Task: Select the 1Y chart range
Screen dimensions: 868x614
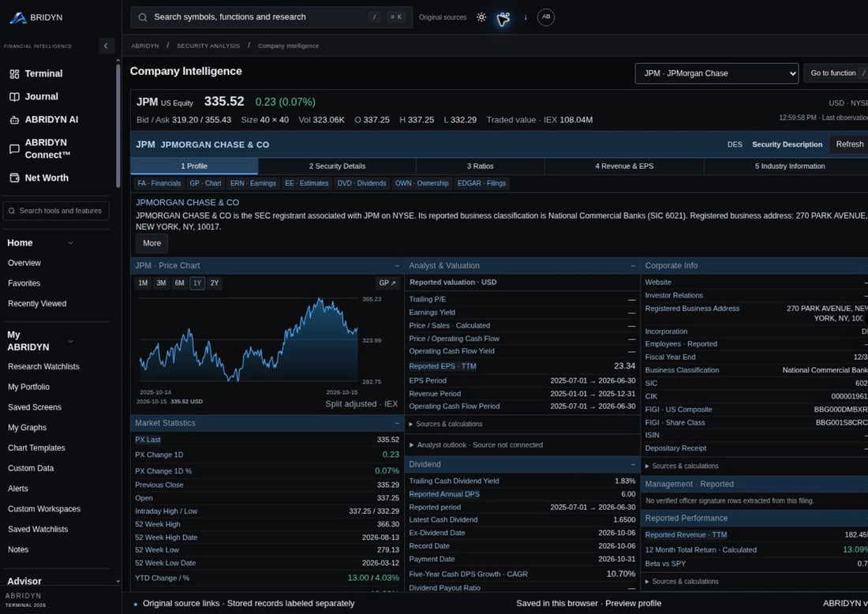Action: coord(197,283)
